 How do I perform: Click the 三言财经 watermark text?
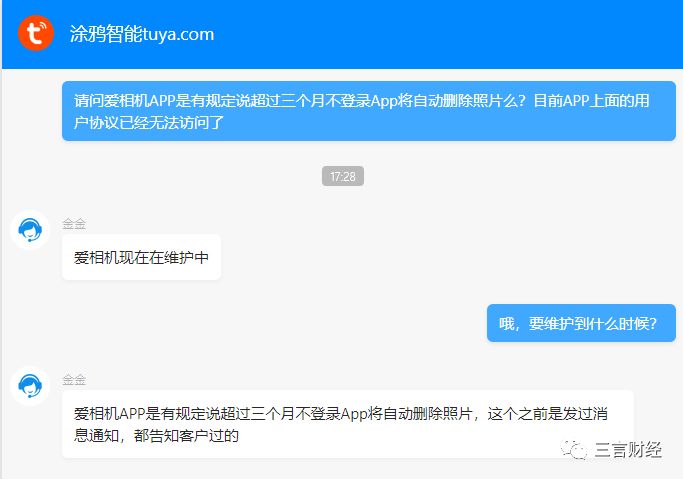(x=628, y=449)
